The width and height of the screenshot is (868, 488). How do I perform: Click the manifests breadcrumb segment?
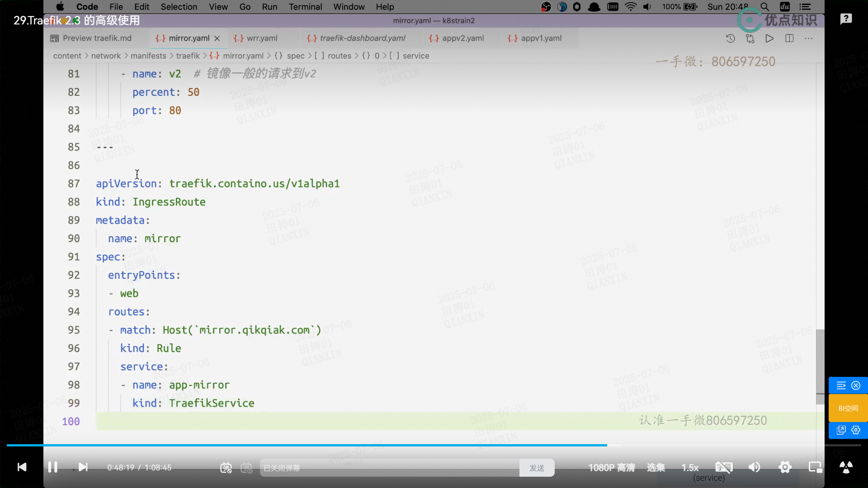148,56
